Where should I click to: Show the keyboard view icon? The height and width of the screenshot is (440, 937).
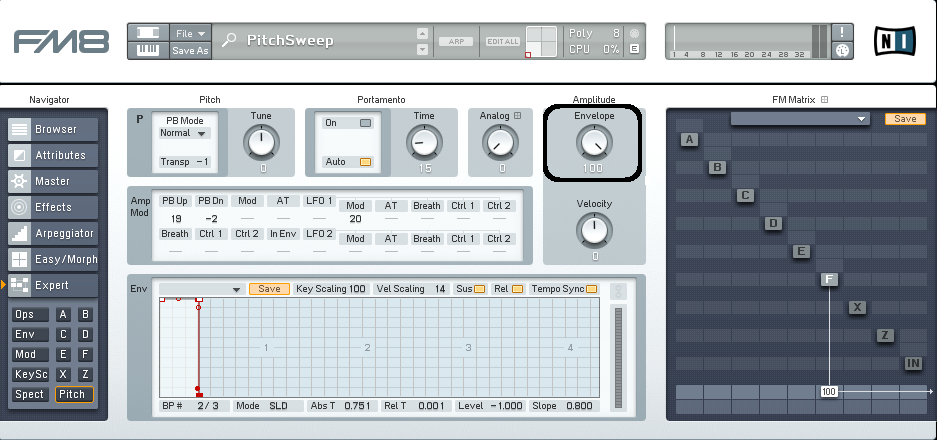148,50
